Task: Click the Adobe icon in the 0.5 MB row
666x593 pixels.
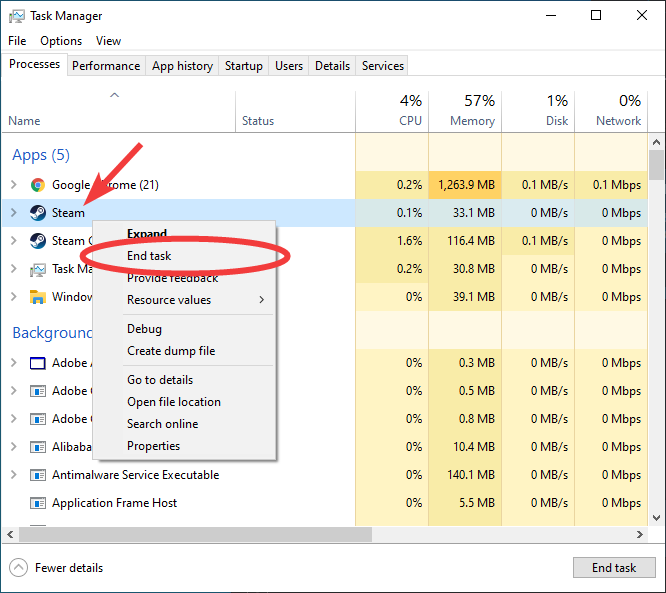Action: pos(38,391)
